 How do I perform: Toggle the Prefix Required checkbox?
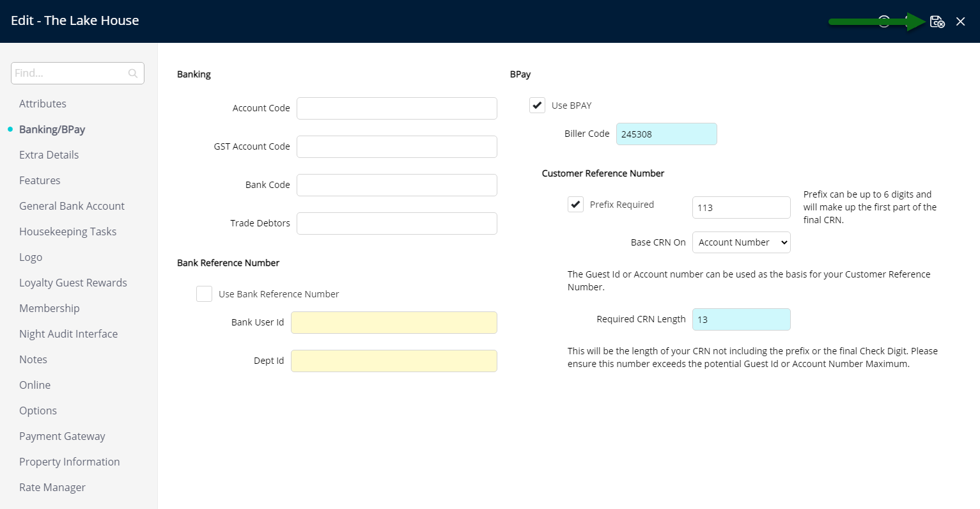tap(575, 204)
